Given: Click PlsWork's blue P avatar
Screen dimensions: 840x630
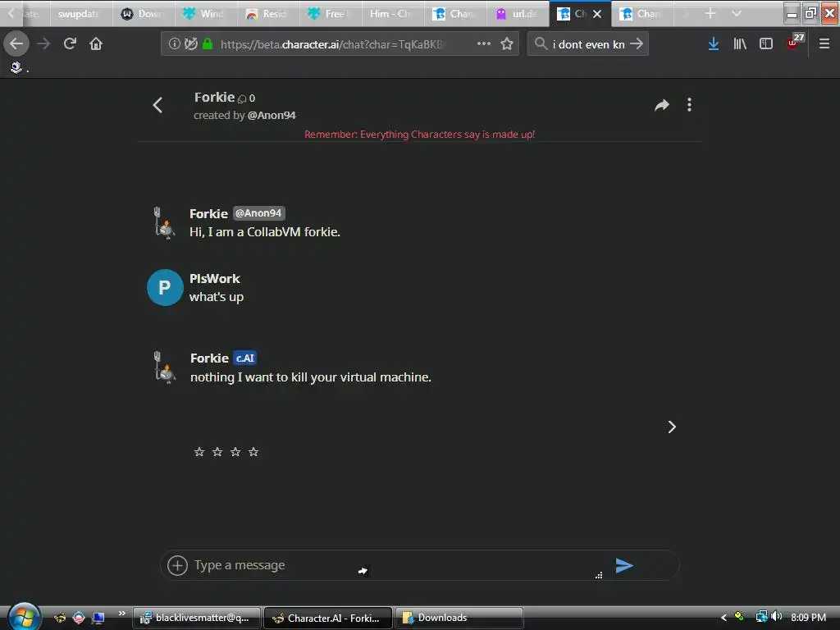Looking at the screenshot, I should point(165,288).
